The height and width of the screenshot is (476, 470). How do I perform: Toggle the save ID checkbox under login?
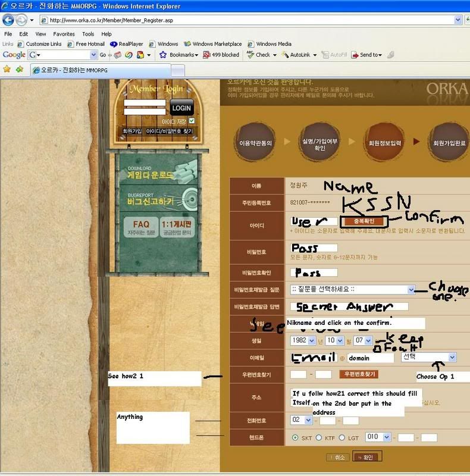click(x=192, y=121)
